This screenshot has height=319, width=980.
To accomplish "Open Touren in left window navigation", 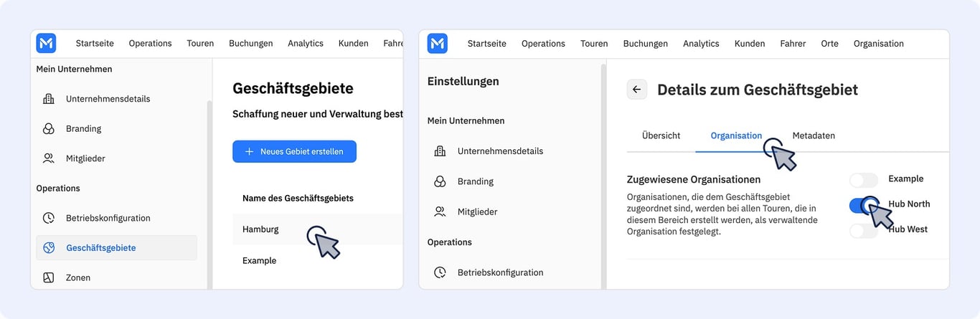I will [x=200, y=43].
